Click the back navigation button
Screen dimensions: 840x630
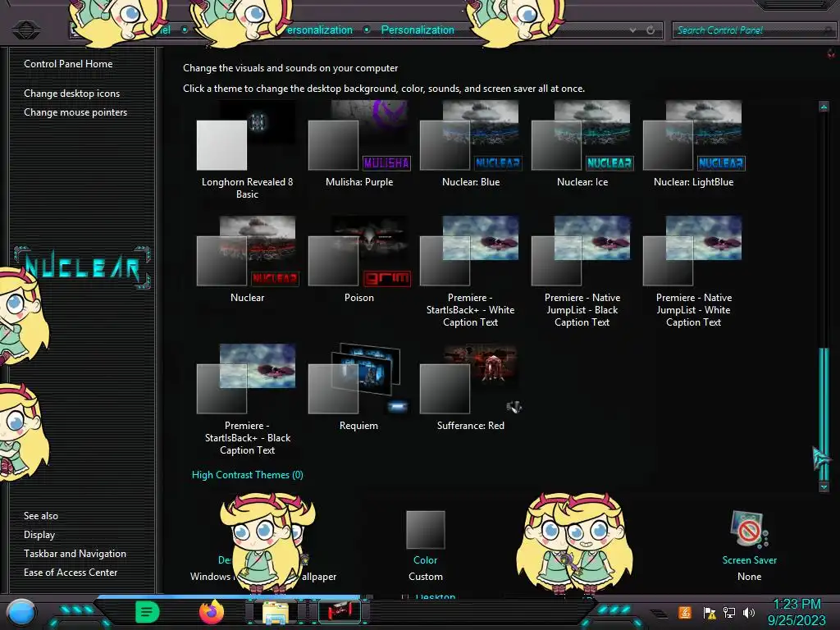tap(25, 30)
